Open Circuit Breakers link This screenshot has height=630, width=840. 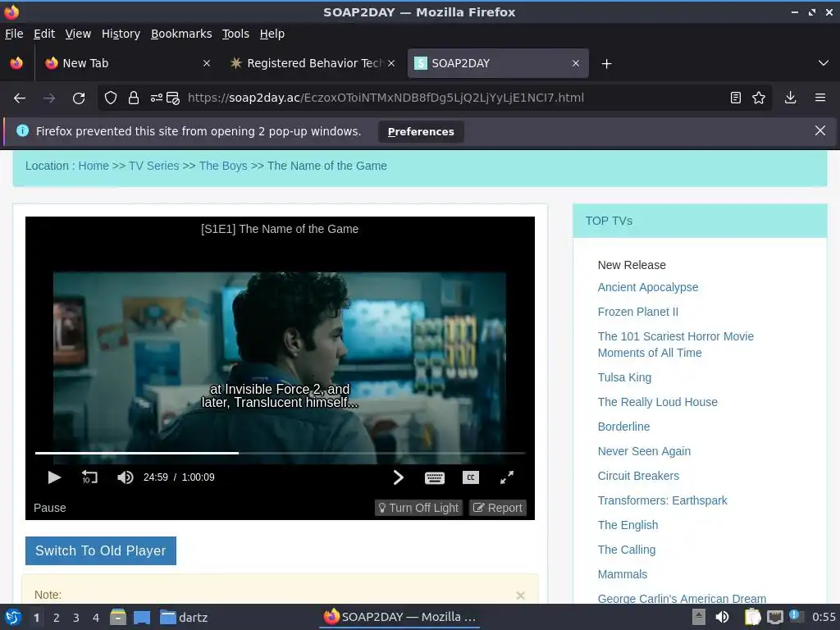coord(638,476)
